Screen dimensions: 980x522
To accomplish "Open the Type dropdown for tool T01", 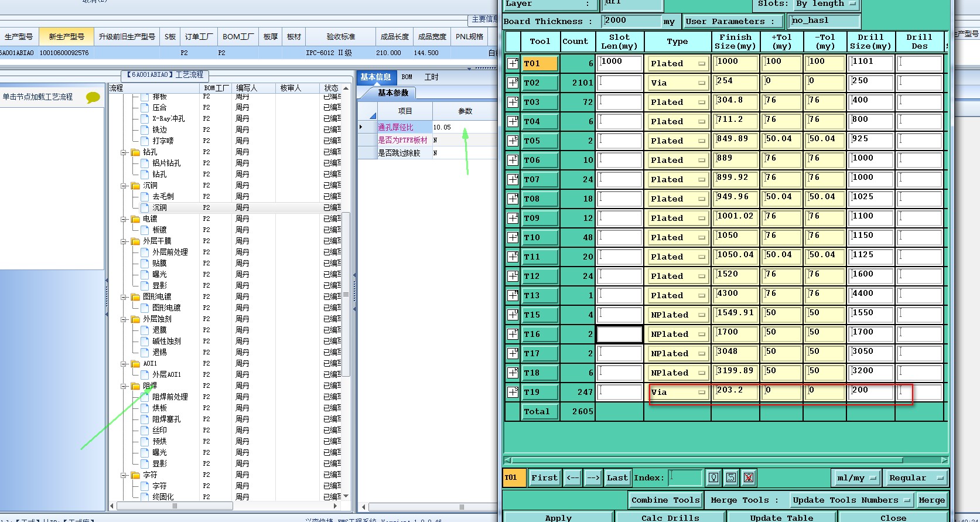I will click(x=678, y=63).
